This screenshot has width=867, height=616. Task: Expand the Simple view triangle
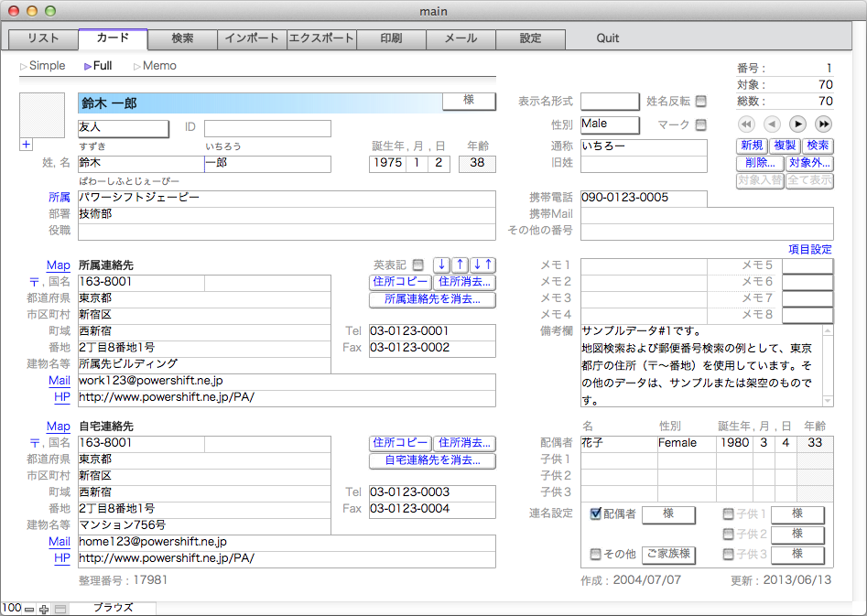24,66
